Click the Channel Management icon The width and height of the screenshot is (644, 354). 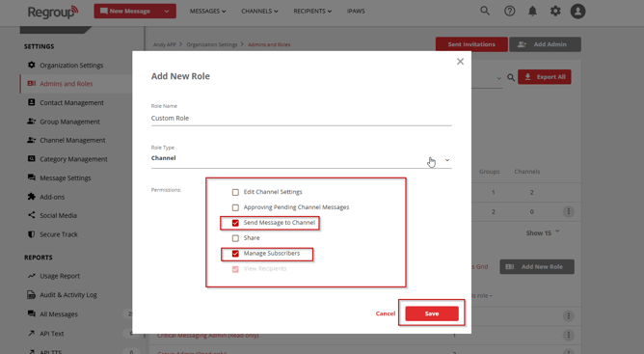pos(31,140)
